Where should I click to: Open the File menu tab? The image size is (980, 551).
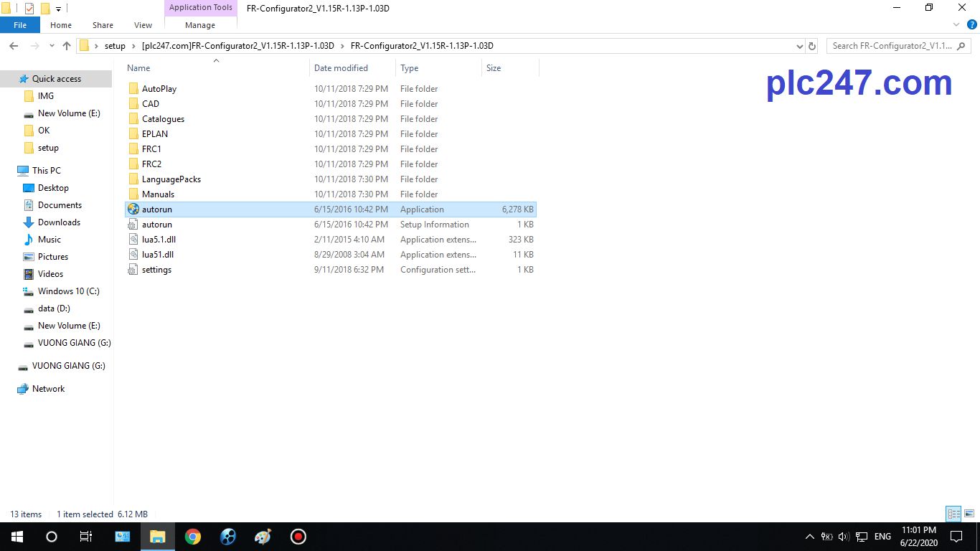click(x=20, y=25)
